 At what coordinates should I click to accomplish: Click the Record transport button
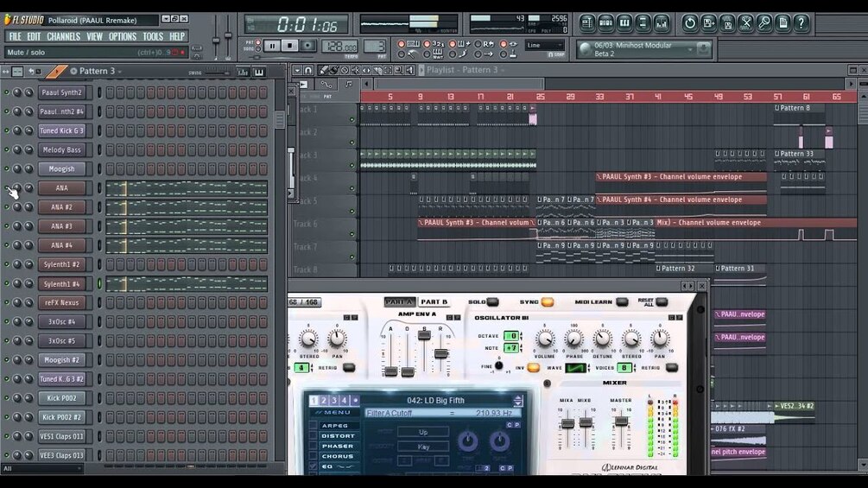pos(307,46)
